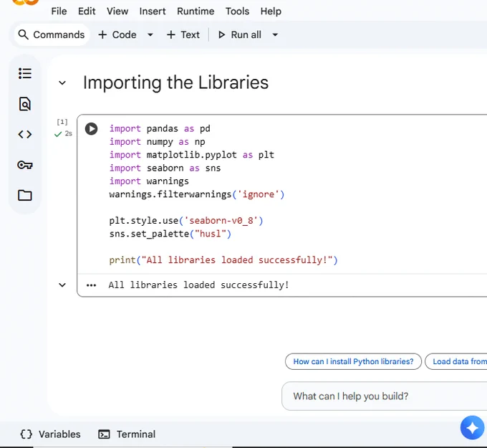487x448 pixels.
Task: Open the View menu
Action: [x=117, y=11]
